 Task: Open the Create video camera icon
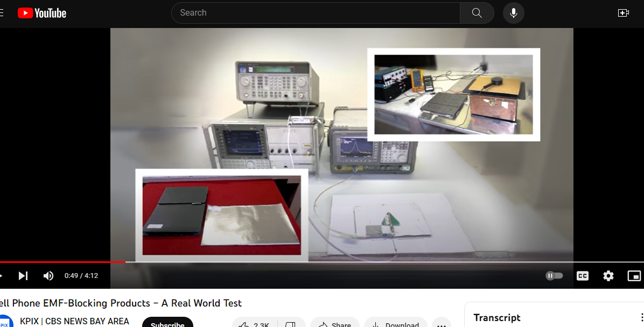pyautogui.click(x=624, y=13)
